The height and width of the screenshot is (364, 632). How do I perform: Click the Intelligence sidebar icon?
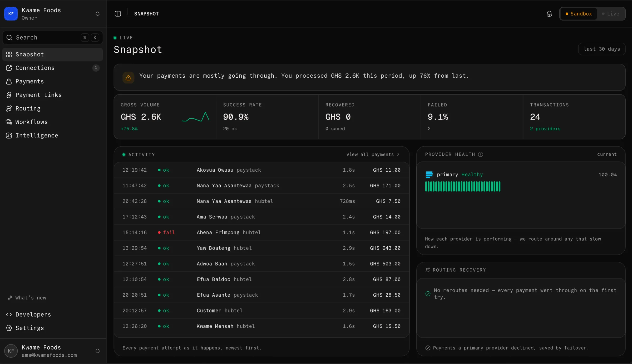click(9, 136)
